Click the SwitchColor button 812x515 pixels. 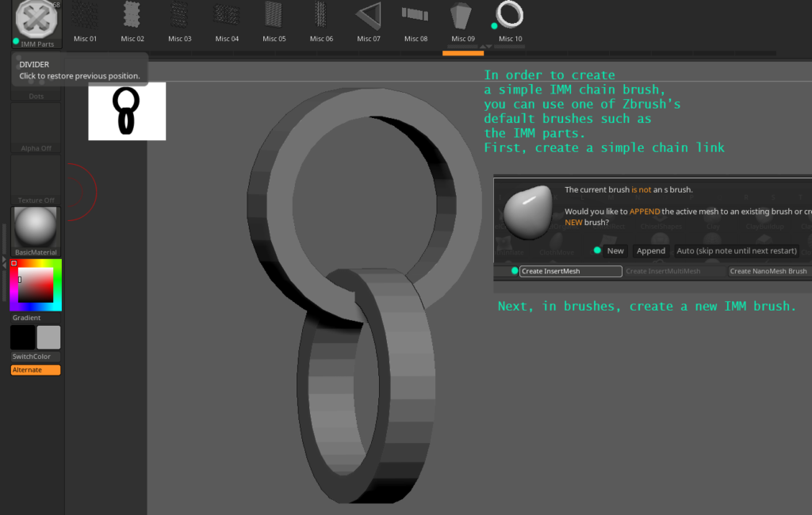[x=36, y=357]
